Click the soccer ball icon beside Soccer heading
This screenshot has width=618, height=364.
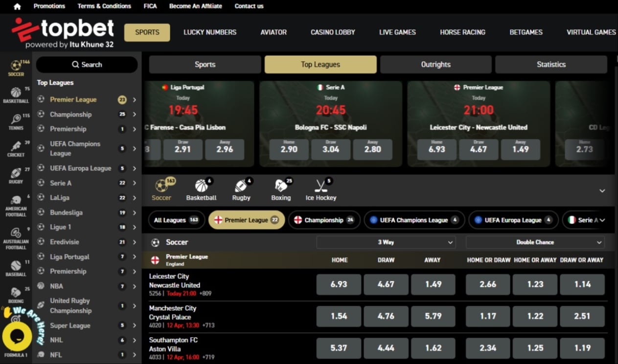click(156, 242)
